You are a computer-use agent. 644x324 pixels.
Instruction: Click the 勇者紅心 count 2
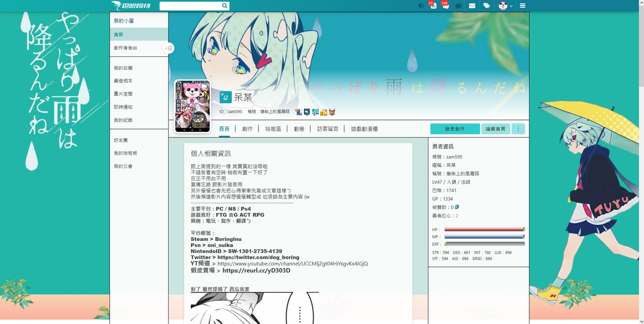pyautogui.click(x=457, y=216)
